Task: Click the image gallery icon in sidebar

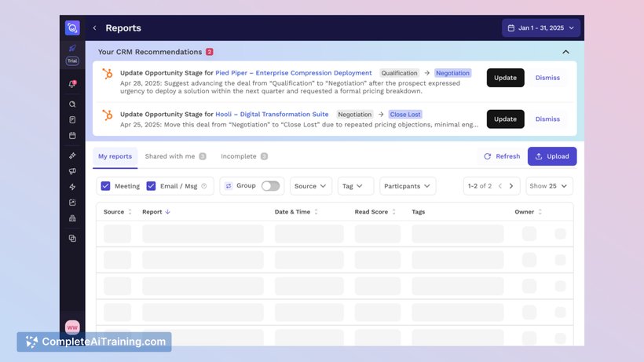Action: (x=72, y=203)
